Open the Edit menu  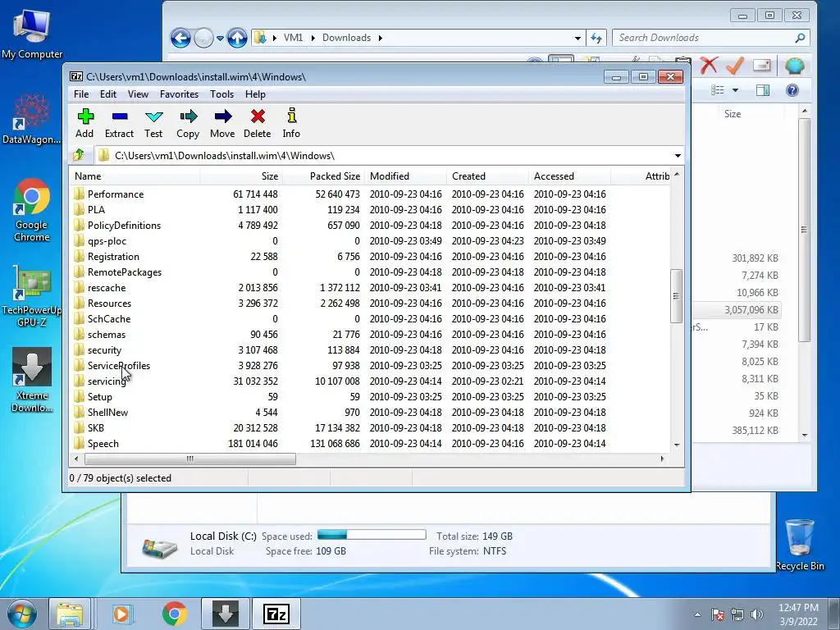pyautogui.click(x=108, y=94)
